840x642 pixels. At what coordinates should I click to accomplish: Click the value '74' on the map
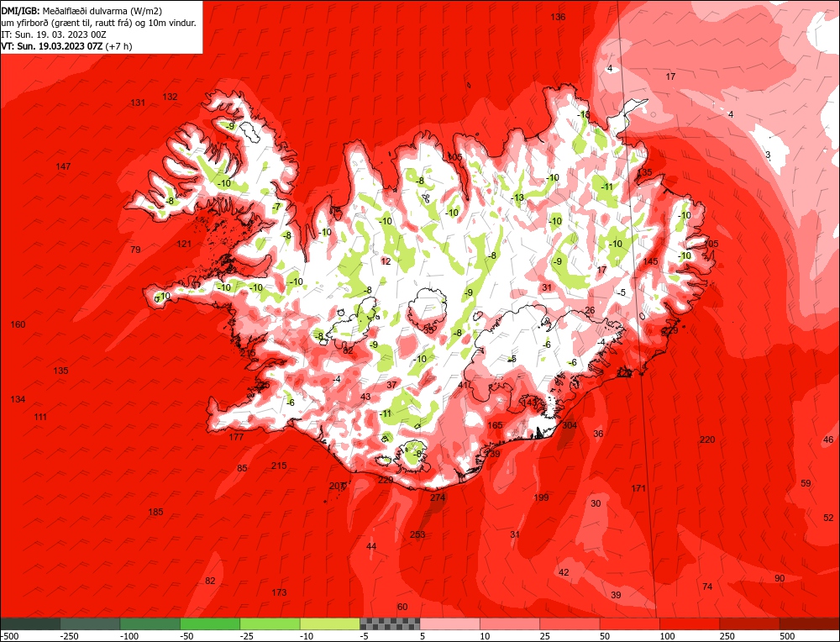707,587
